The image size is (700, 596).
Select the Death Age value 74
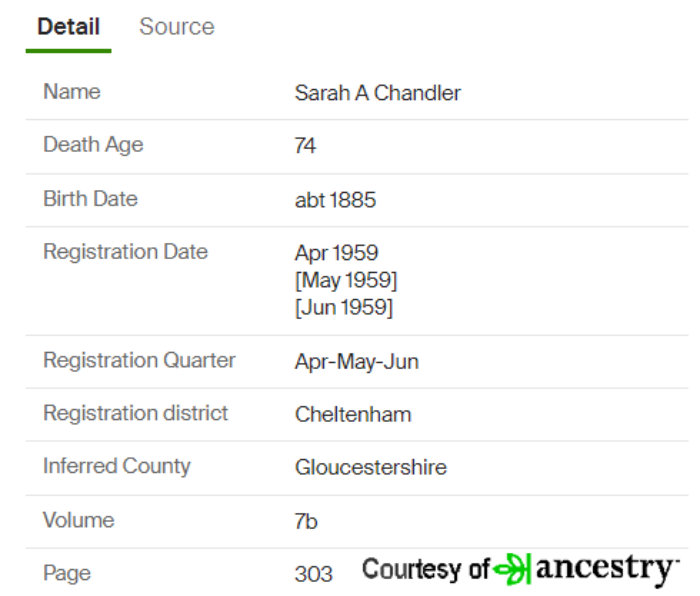pyautogui.click(x=305, y=146)
